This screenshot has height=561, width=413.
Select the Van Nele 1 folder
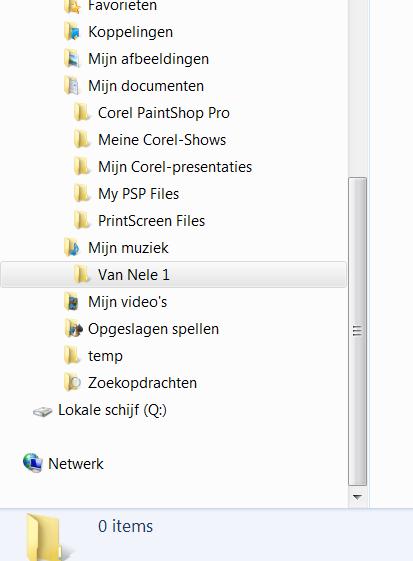point(174,275)
